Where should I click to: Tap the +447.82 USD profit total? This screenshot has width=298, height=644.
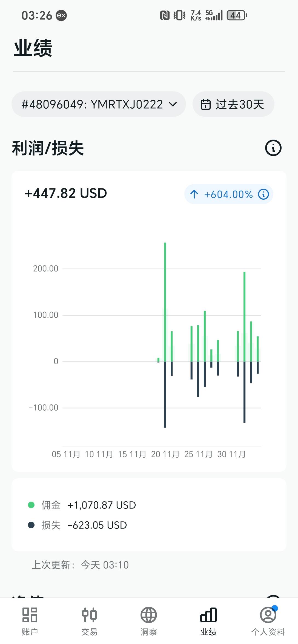(66, 193)
